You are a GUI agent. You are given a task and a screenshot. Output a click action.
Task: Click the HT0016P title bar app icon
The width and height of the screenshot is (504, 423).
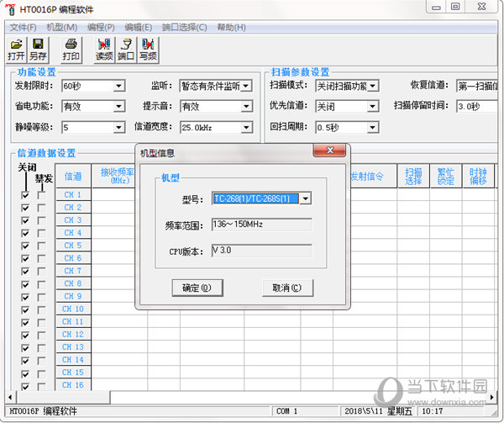coord(11,9)
